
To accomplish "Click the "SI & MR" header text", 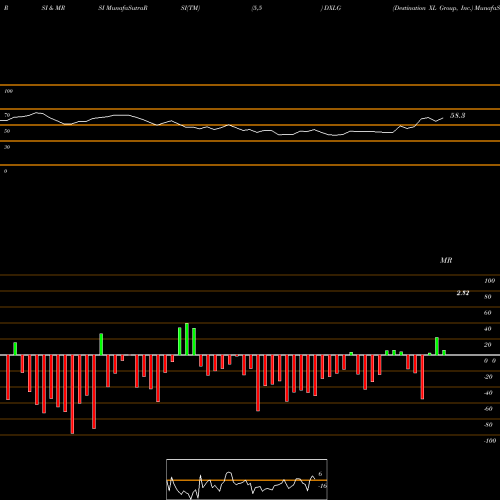I will coord(53,8).
